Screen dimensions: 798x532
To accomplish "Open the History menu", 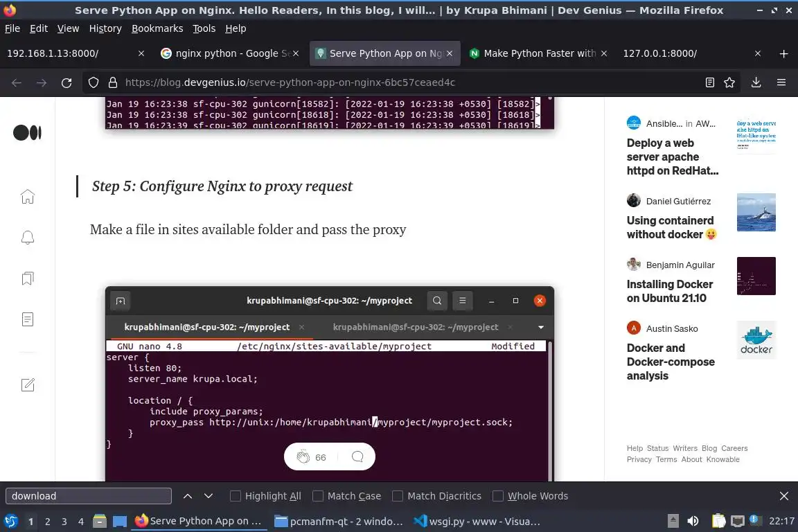I will pyautogui.click(x=105, y=28).
